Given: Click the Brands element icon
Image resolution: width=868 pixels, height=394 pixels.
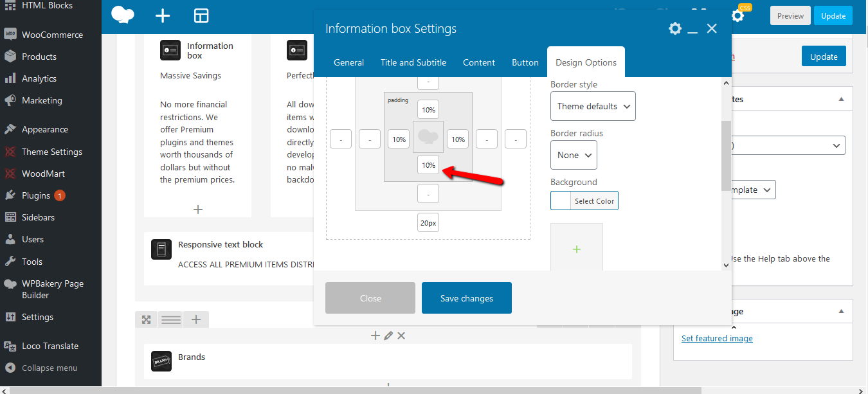Looking at the screenshot, I should tap(161, 362).
